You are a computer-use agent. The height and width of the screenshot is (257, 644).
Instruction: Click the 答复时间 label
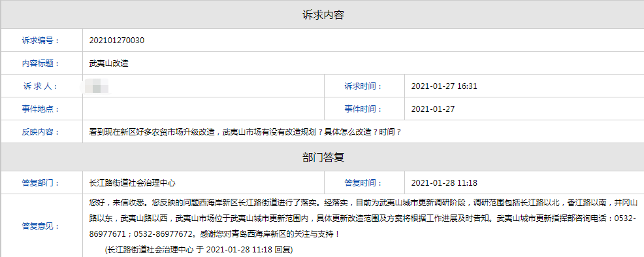(363, 183)
